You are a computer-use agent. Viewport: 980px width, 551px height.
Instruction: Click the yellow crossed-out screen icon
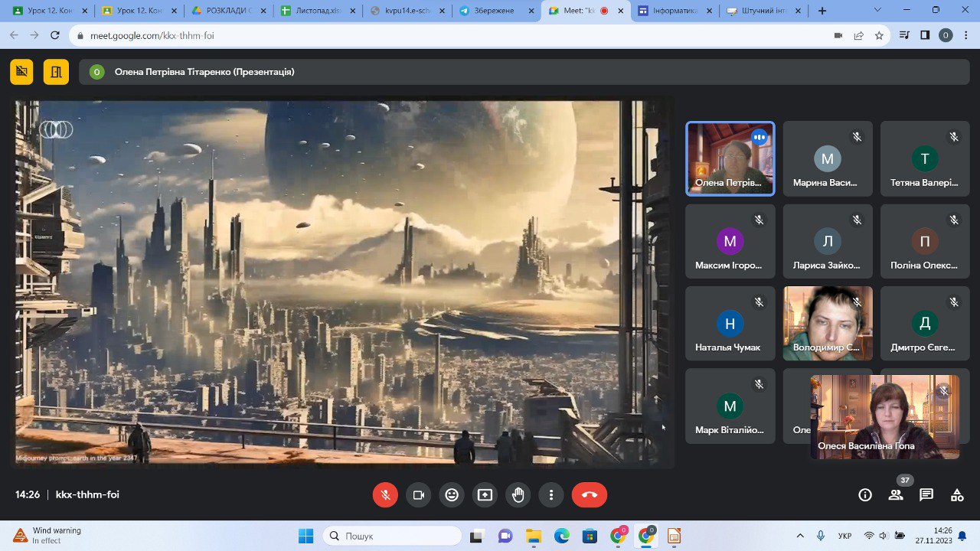(21, 72)
